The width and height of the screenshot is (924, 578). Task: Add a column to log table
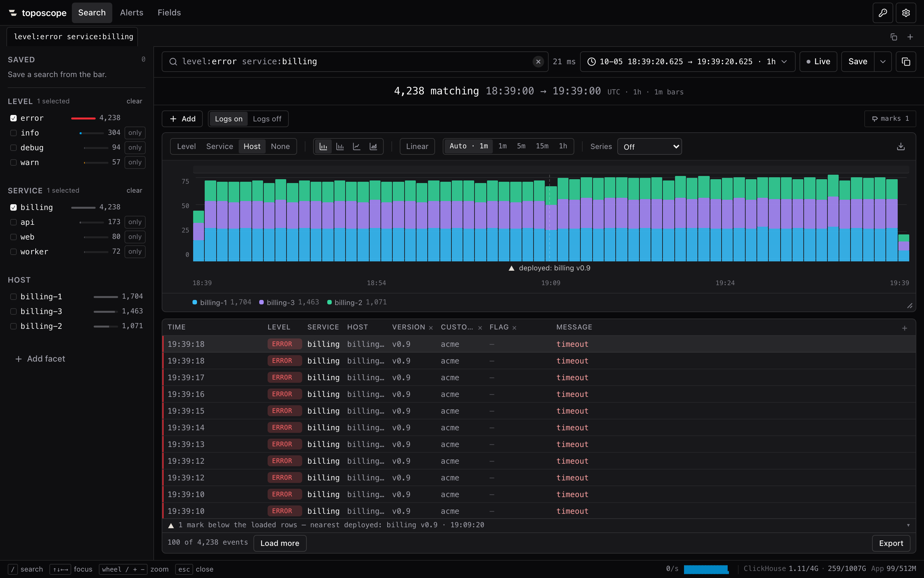904,328
